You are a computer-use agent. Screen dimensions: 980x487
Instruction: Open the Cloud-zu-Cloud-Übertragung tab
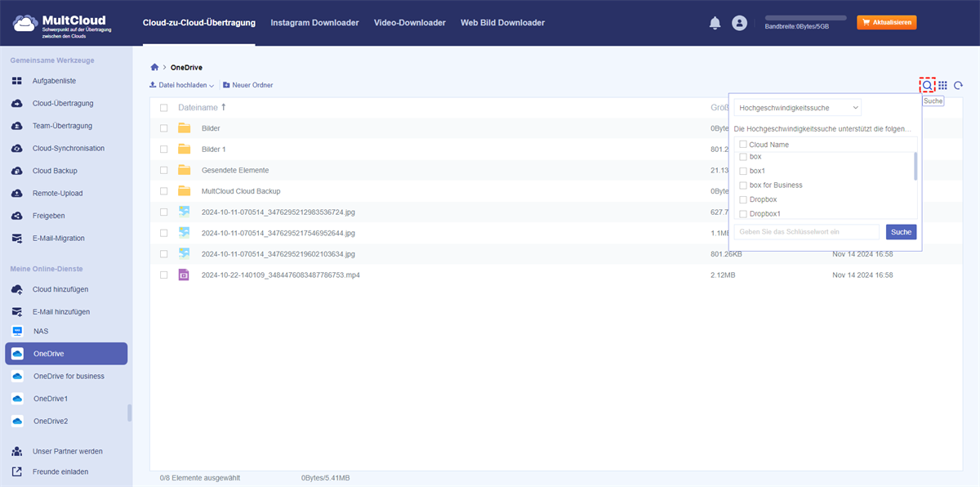click(198, 23)
